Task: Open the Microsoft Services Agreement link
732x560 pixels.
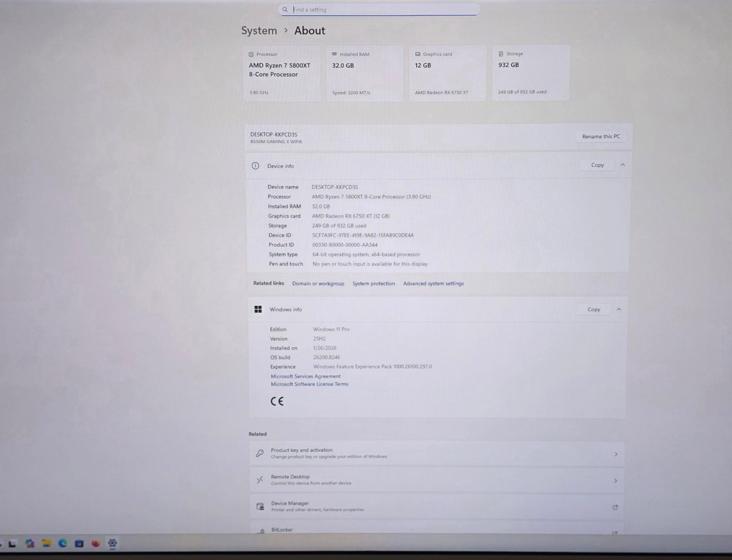Action: (306, 376)
